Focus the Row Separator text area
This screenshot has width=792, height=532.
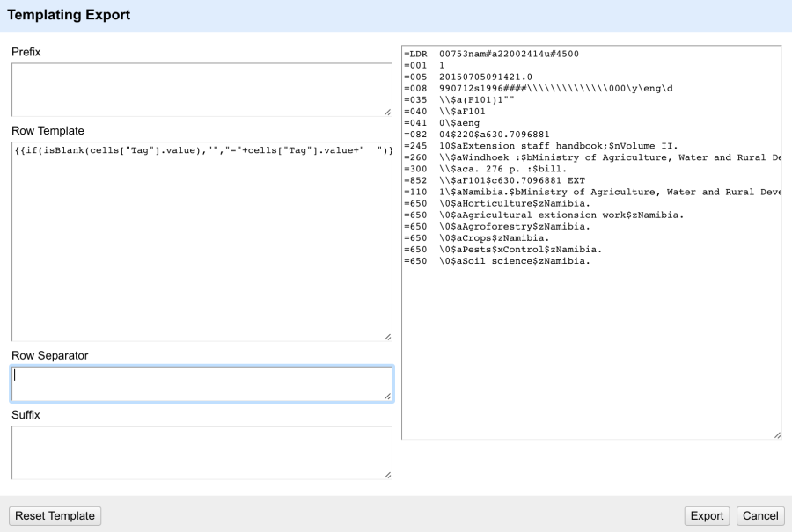pos(200,383)
